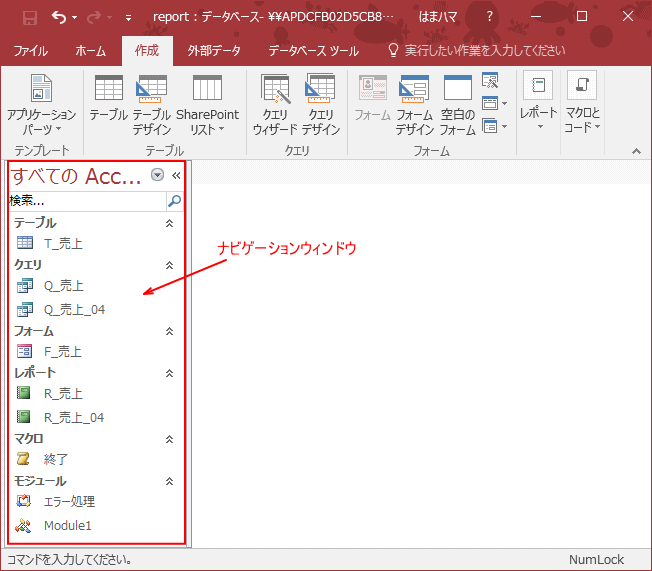Click the コマンドを入力してください status text

tap(69, 560)
